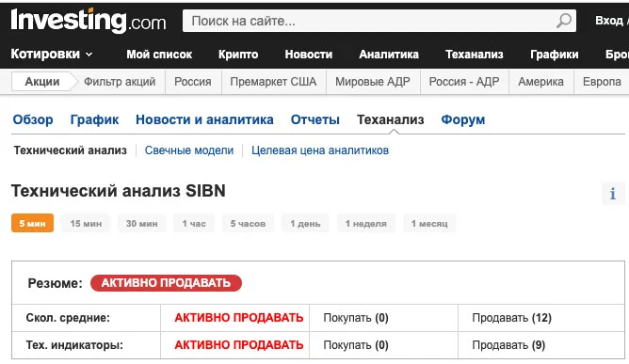Click АКТИВНО ПРОДАВАТЬ in Скол. средние row
This screenshot has width=629, height=364.
(x=239, y=318)
